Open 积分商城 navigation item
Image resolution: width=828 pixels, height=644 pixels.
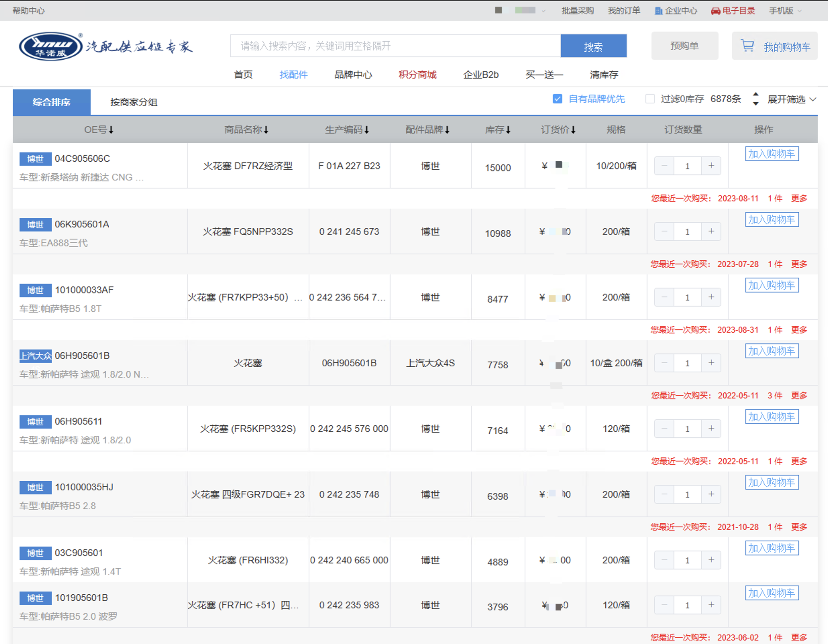[417, 75]
